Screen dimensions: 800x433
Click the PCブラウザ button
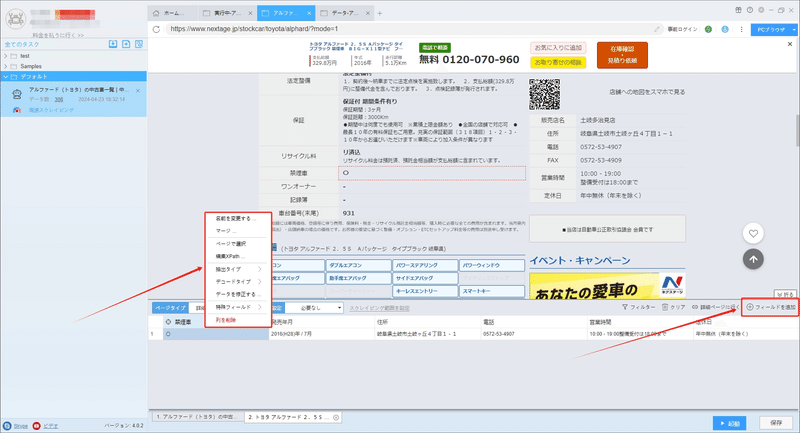(x=770, y=30)
